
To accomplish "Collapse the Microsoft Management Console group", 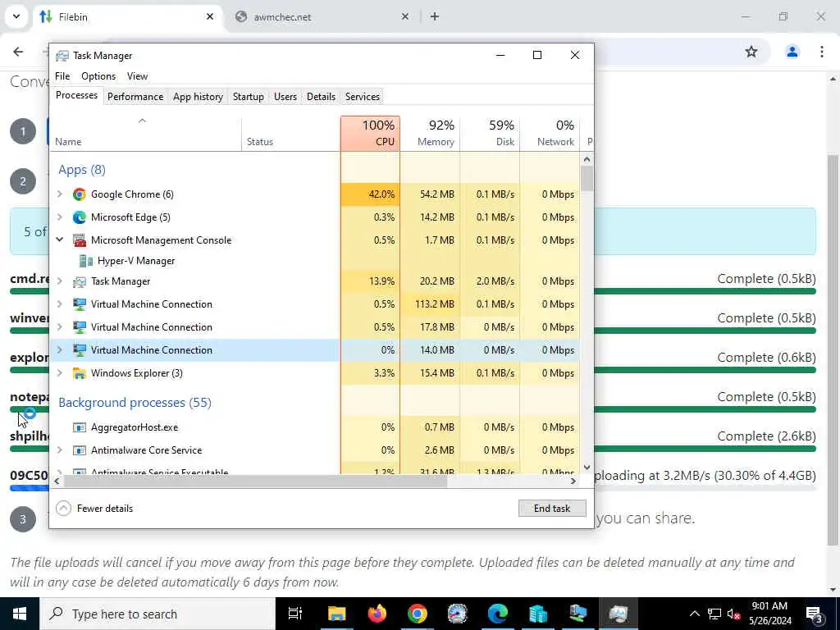I will (x=60, y=240).
